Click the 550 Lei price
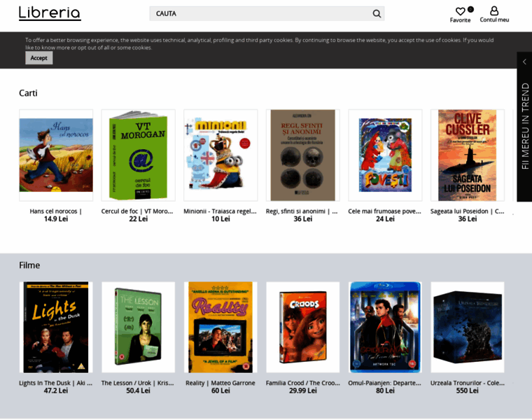Viewport: 532px width, 420px height. tap(468, 391)
